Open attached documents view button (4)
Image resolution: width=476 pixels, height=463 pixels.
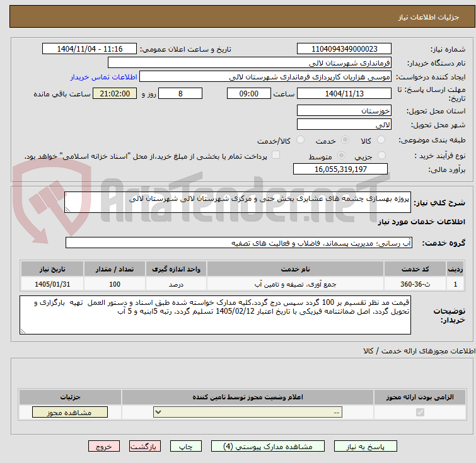268,447
